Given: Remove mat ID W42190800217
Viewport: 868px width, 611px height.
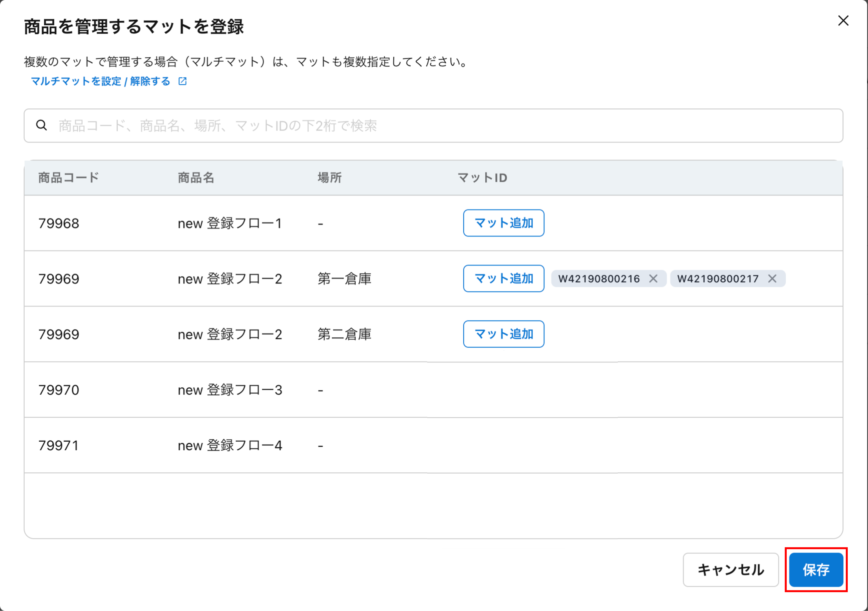Looking at the screenshot, I should (x=772, y=279).
